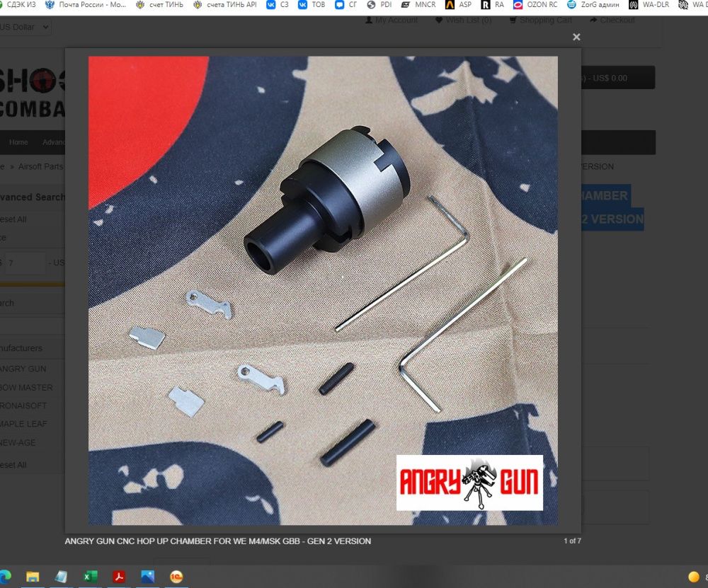
Task: Open the Почта России bookmark
Action: point(86,5)
